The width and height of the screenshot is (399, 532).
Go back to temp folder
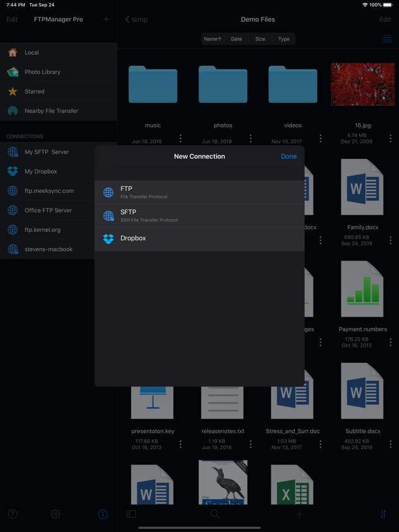(x=136, y=19)
